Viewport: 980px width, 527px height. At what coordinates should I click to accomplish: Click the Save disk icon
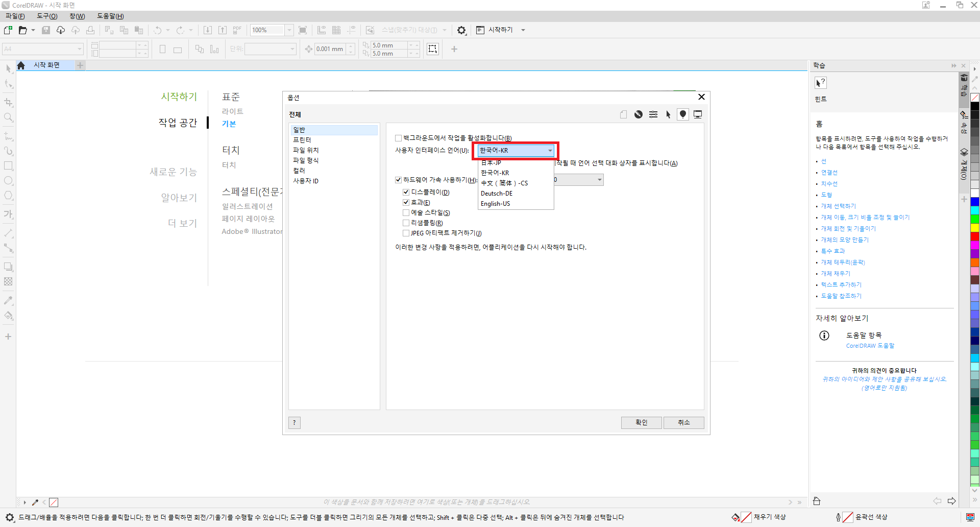coord(46,30)
